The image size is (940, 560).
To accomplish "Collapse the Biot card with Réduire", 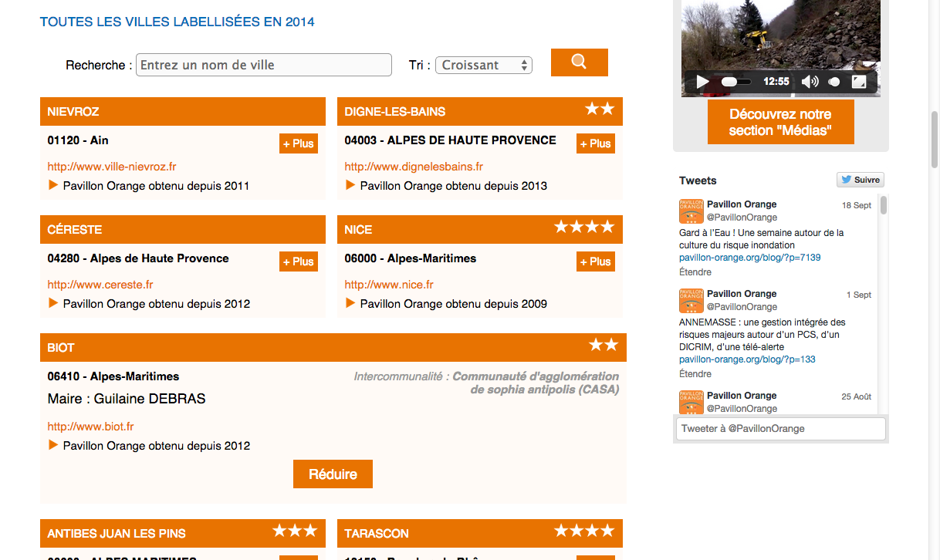I will (x=333, y=474).
